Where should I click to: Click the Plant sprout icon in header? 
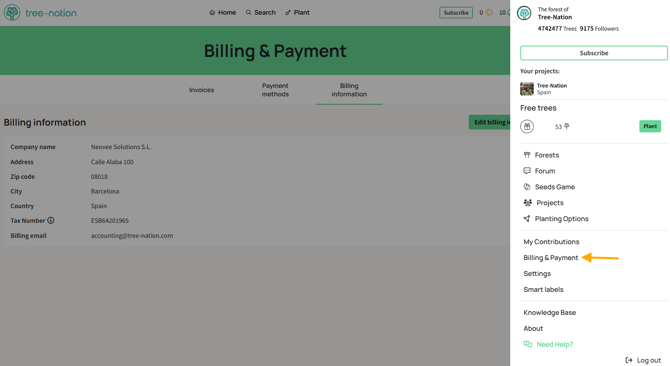tap(288, 12)
